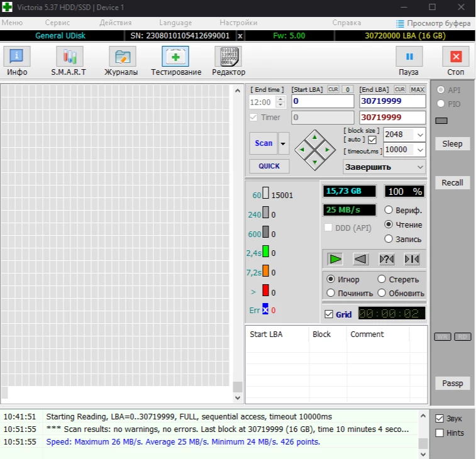Click the Start LBA input field
The height and width of the screenshot is (459, 476).
point(322,101)
